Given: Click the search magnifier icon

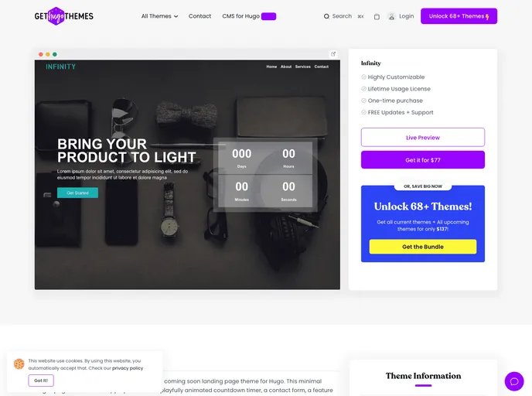Looking at the screenshot, I should click(x=326, y=16).
